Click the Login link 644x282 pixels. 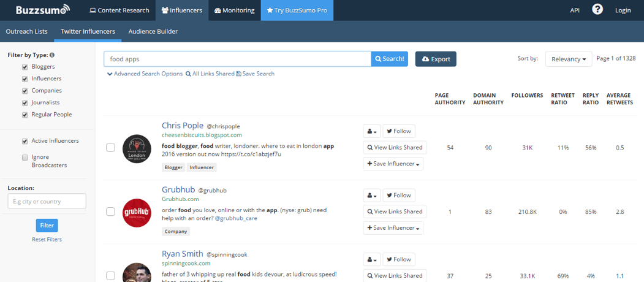click(623, 10)
